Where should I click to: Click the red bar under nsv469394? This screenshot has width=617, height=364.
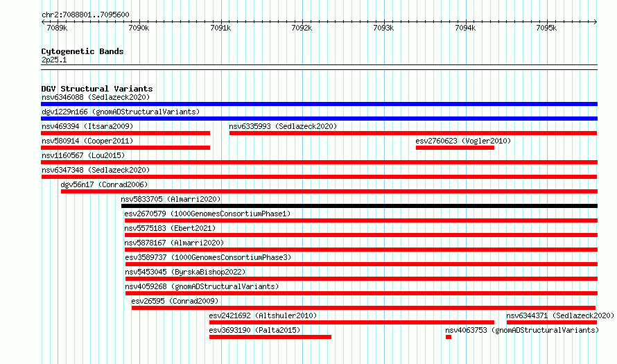(x=125, y=133)
